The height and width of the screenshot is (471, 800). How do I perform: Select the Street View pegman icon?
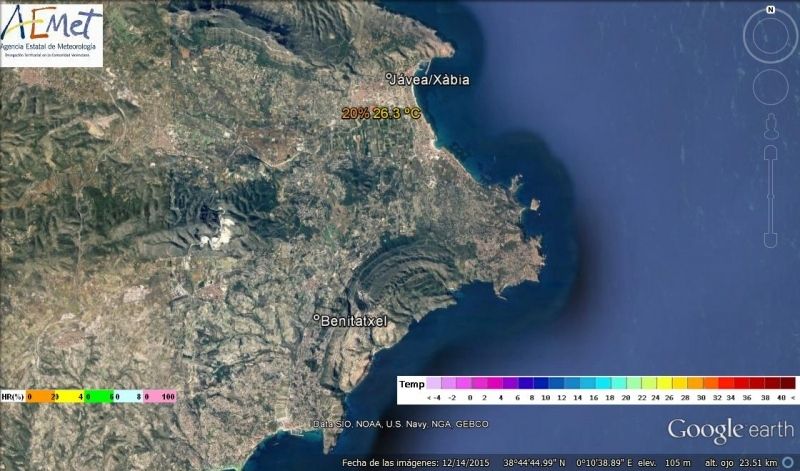[x=770, y=126]
